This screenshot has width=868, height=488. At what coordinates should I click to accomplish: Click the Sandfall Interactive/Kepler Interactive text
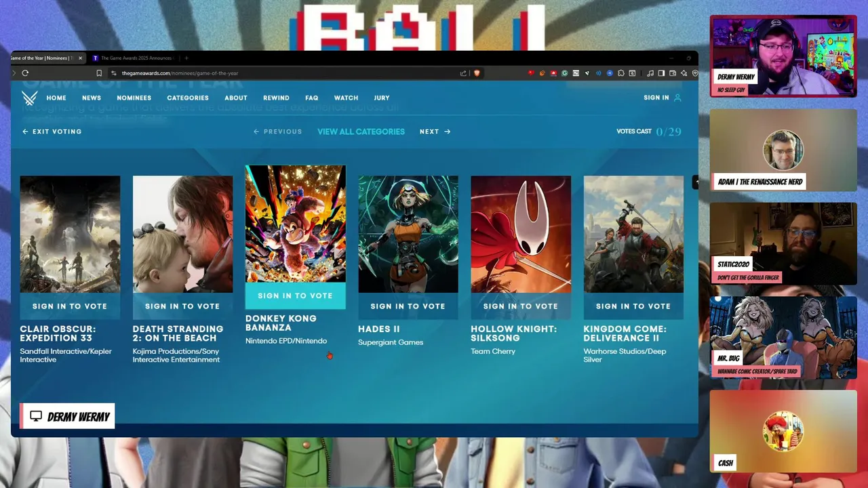click(x=66, y=355)
